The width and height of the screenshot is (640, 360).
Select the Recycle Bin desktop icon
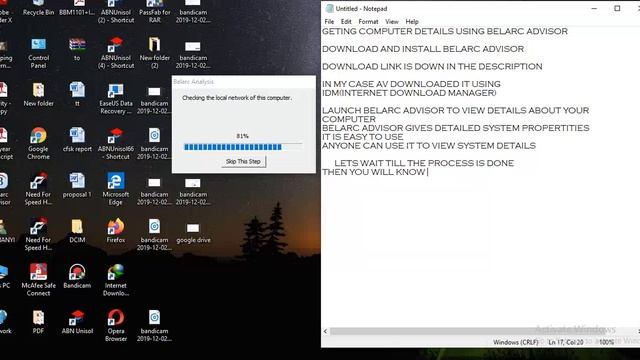click(x=38, y=9)
